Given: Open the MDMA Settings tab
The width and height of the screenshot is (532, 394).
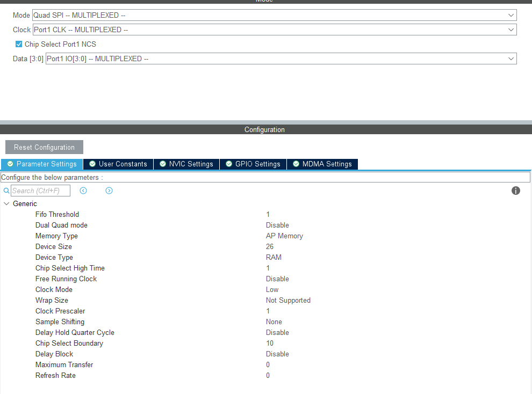Looking at the screenshot, I should (x=322, y=164).
